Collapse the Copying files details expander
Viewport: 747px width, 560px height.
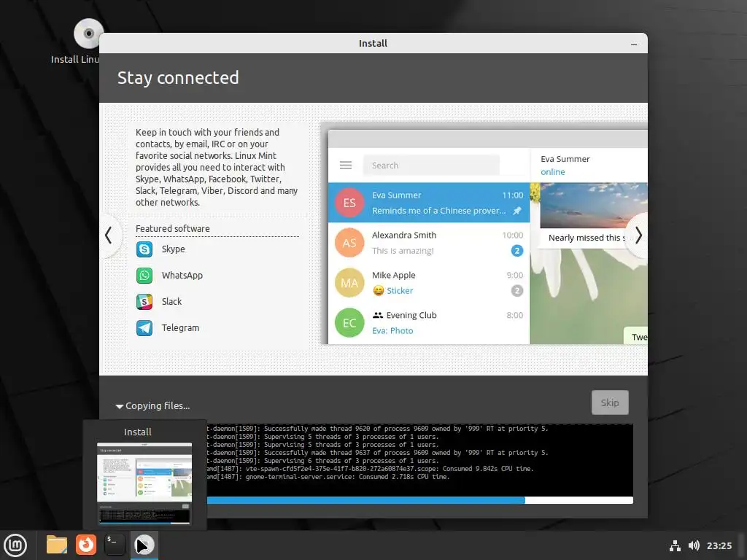(x=119, y=406)
